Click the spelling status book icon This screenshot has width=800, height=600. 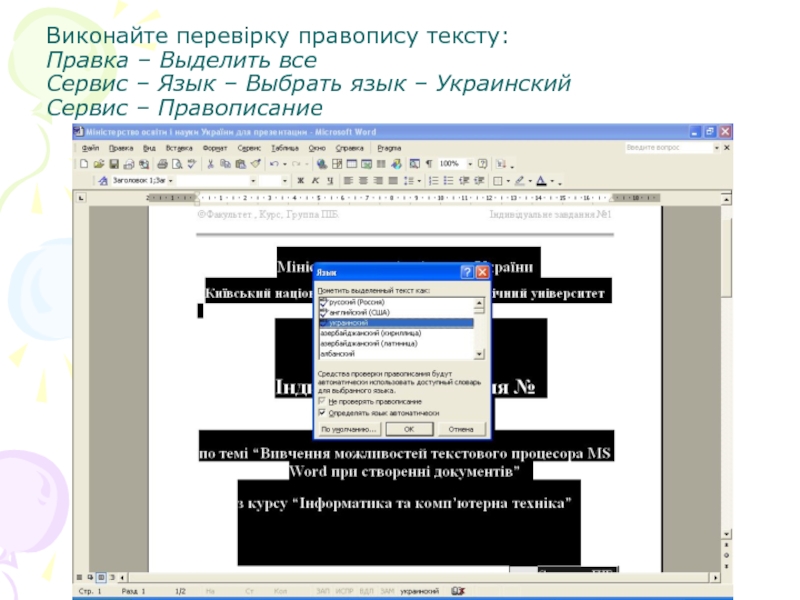453,592
